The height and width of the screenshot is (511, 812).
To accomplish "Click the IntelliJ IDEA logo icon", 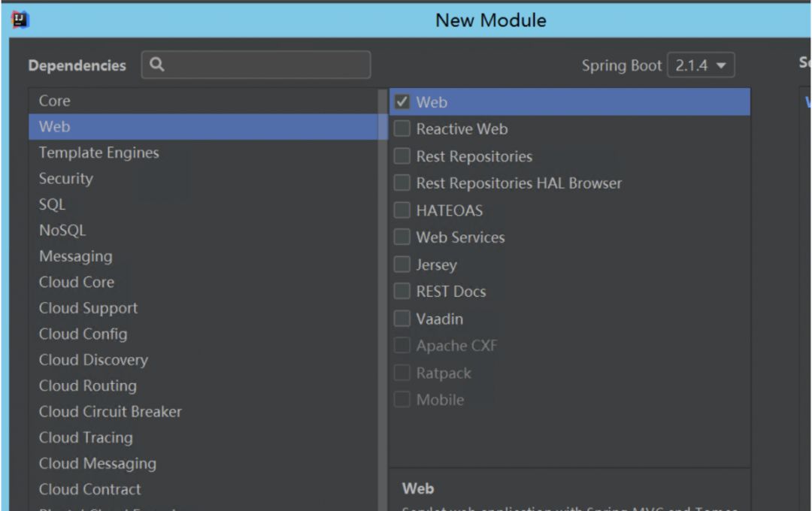I will tap(20, 20).
